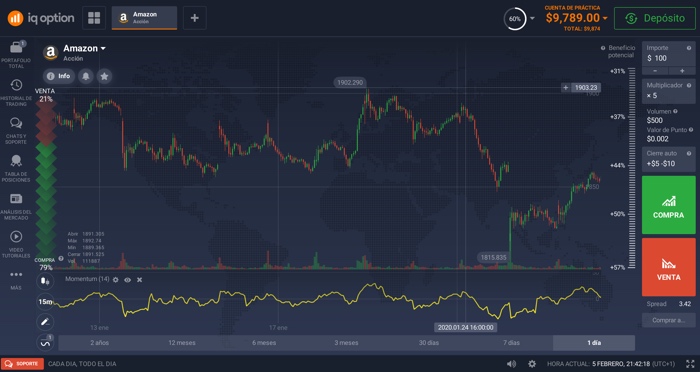Open the drawing tools pencil icon
Screen dimensions: 700x372
pyautogui.click(x=45, y=322)
